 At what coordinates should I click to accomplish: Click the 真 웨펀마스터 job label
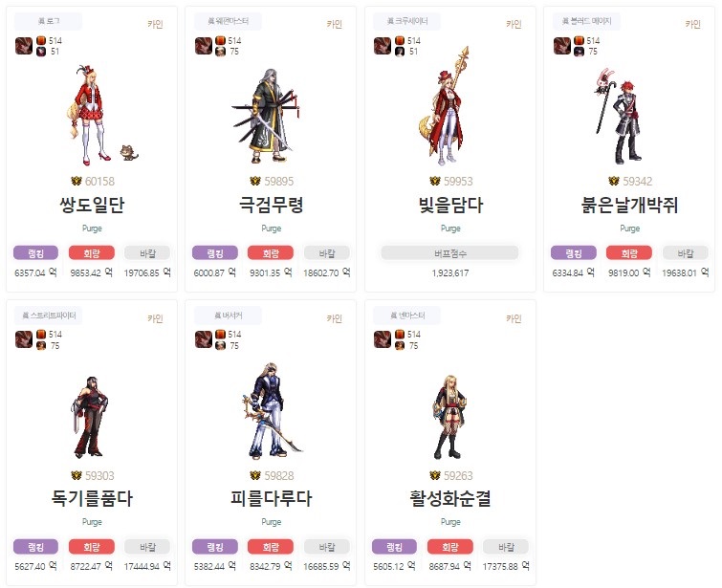tap(228, 21)
